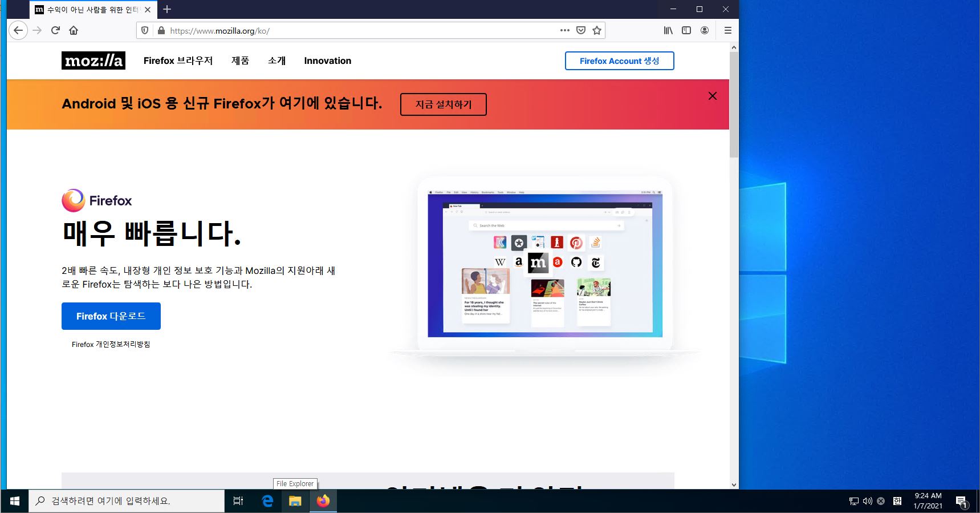
Task: Open the tracking protection shield icon
Action: click(x=145, y=30)
